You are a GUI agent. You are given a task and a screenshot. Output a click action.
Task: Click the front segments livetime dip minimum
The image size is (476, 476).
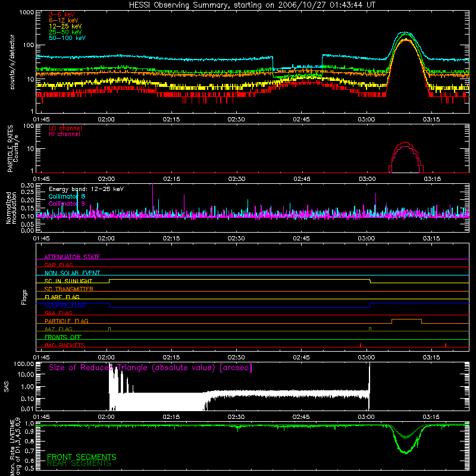tap(406, 452)
